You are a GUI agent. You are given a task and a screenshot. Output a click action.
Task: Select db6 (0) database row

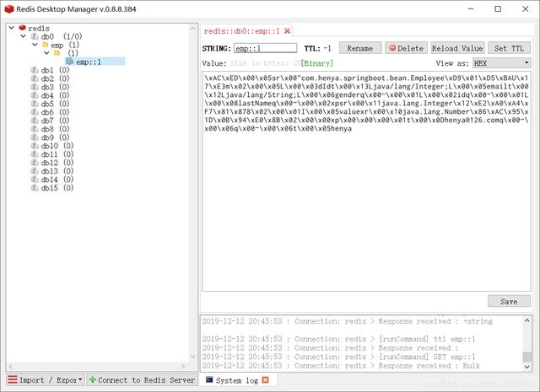[x=55, y=112]
